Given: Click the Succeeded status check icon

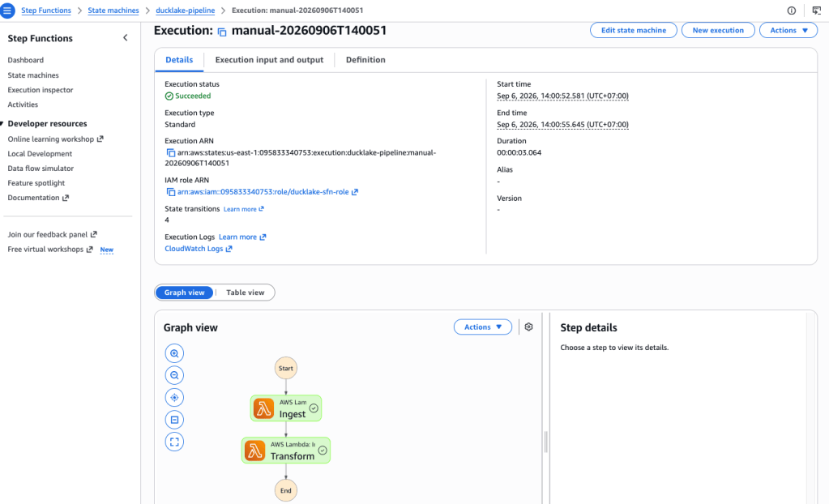Looking at the screenshot, I should 169,96.
